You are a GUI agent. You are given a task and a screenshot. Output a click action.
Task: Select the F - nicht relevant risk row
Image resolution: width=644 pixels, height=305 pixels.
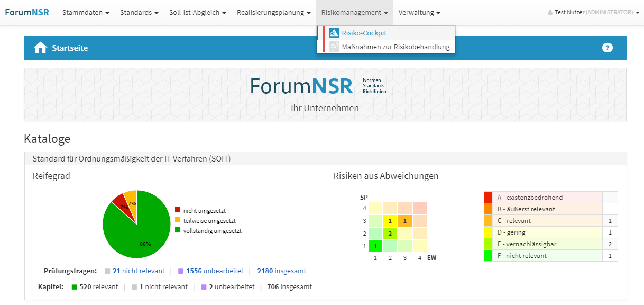click(x=551, y=255)
